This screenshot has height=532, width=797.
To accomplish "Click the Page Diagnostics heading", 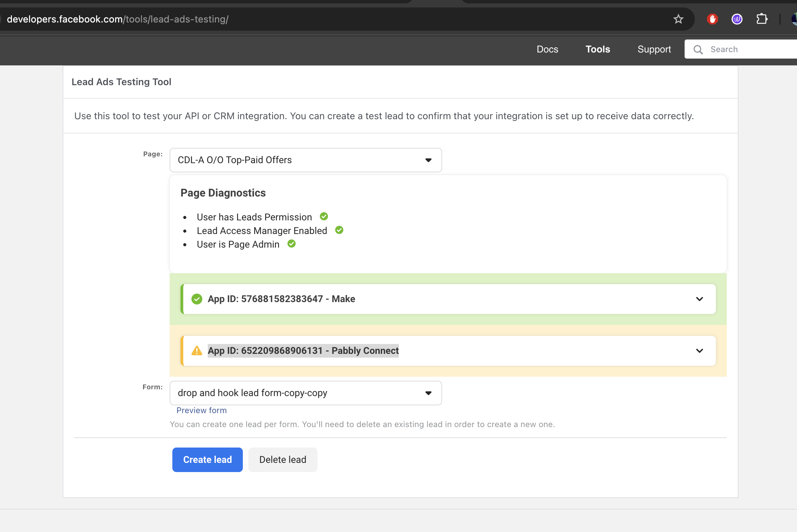I will (223, 193).
